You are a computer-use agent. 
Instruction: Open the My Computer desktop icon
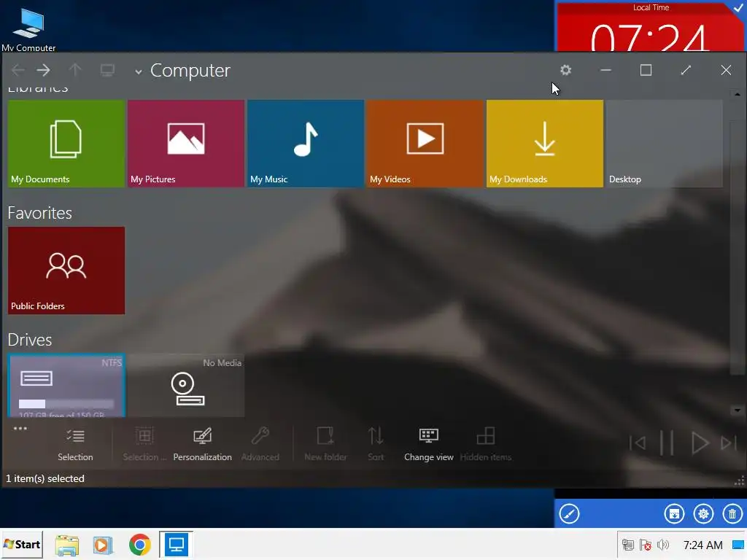(28, 28)
